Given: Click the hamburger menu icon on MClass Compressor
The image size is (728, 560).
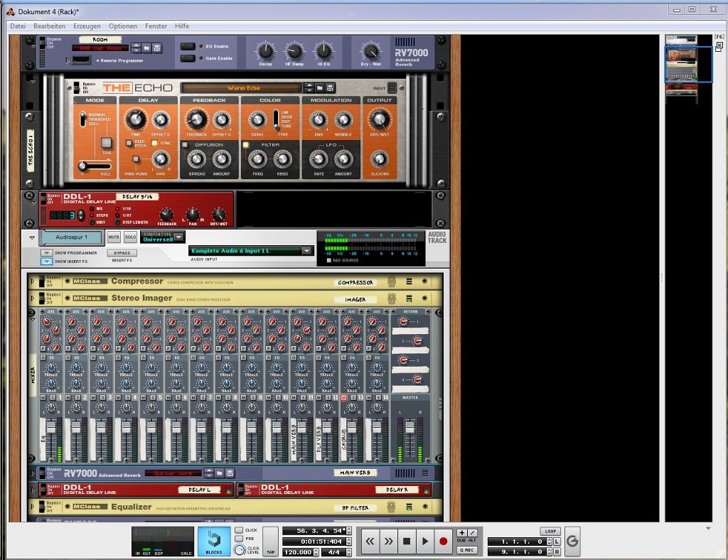Looking at the screenshot, I should [x=409, y=281].
